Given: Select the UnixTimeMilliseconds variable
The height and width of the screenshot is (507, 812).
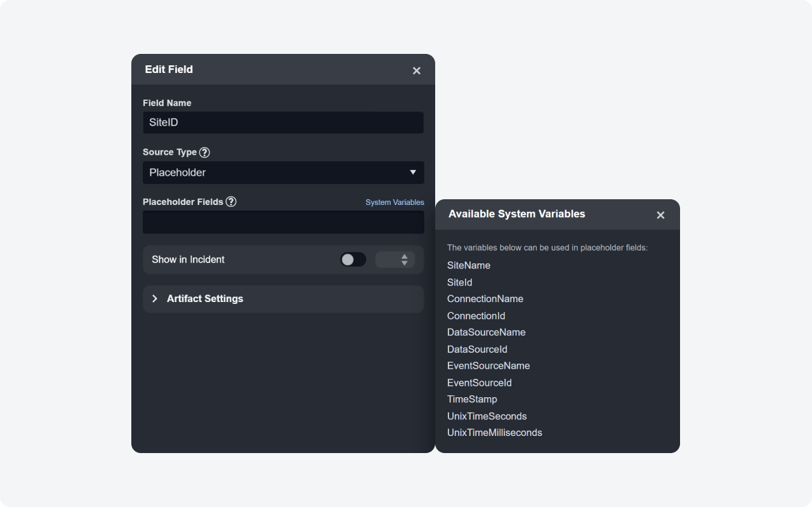Looking at the screenshot, I should coord(494,433).
